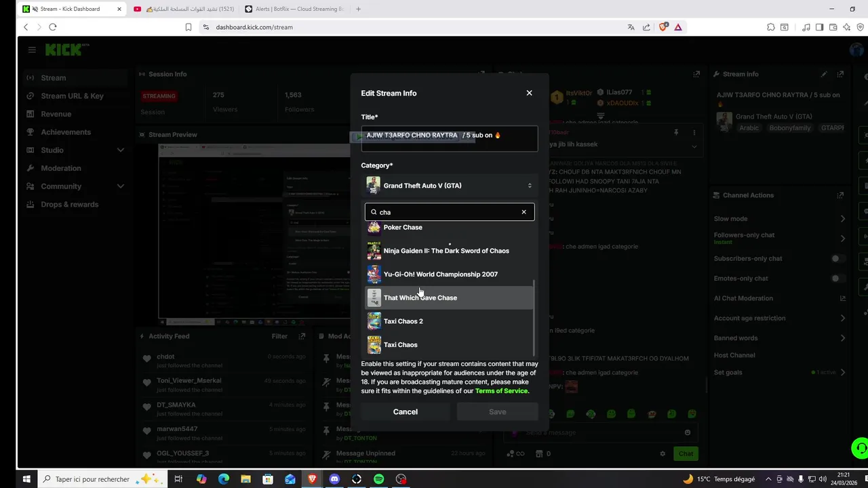
Task: Open the emoji picker in chat input
Action: (688, 432)
